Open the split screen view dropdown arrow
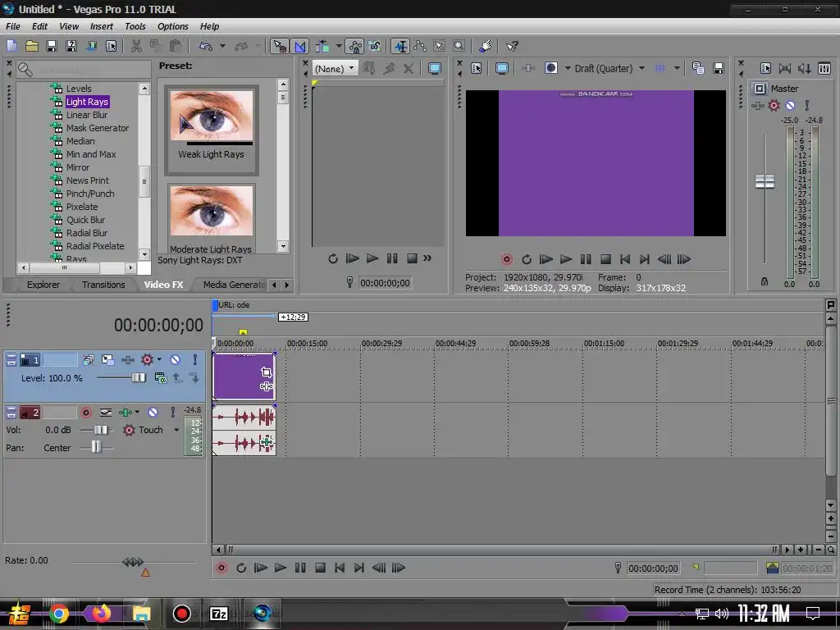The image size is (840, 630). pyautogui.click(x=568, y=68)
